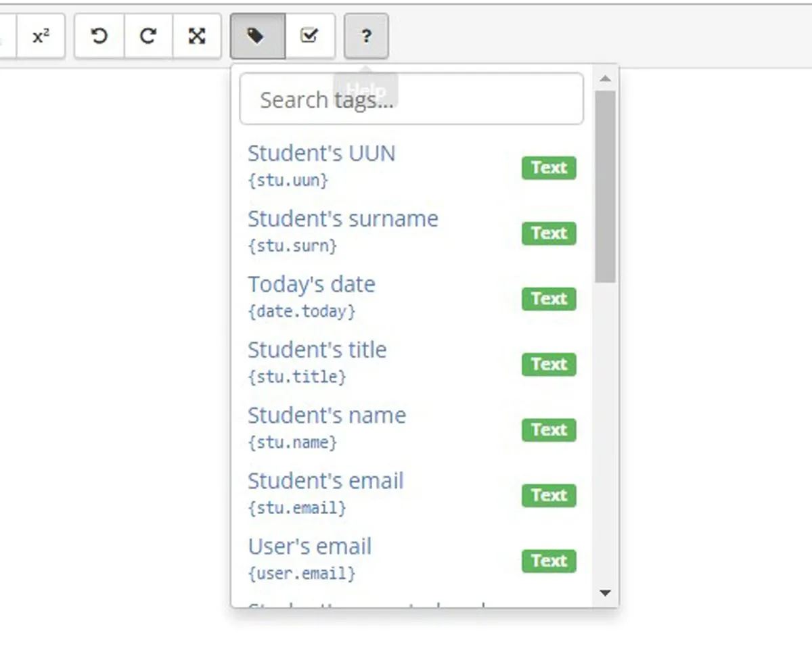Click the Undo arrow icon
This screenshot has height=646, width=812.
tap(98, 37)
